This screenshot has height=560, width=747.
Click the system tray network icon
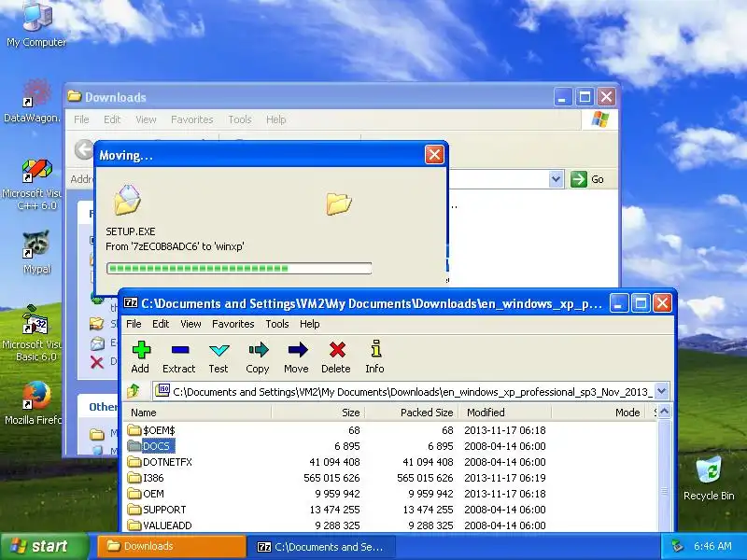click(x=677, y=546)
